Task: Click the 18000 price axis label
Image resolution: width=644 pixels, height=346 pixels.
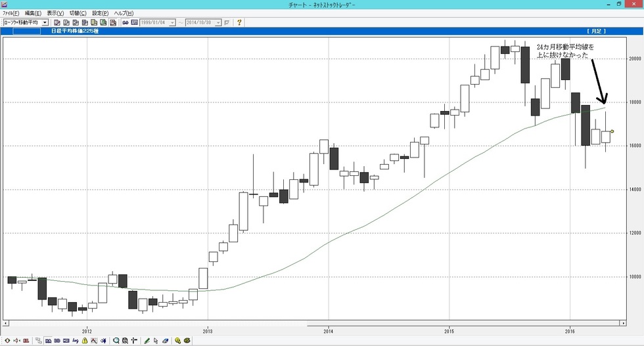Action: [x=635, y=102]
